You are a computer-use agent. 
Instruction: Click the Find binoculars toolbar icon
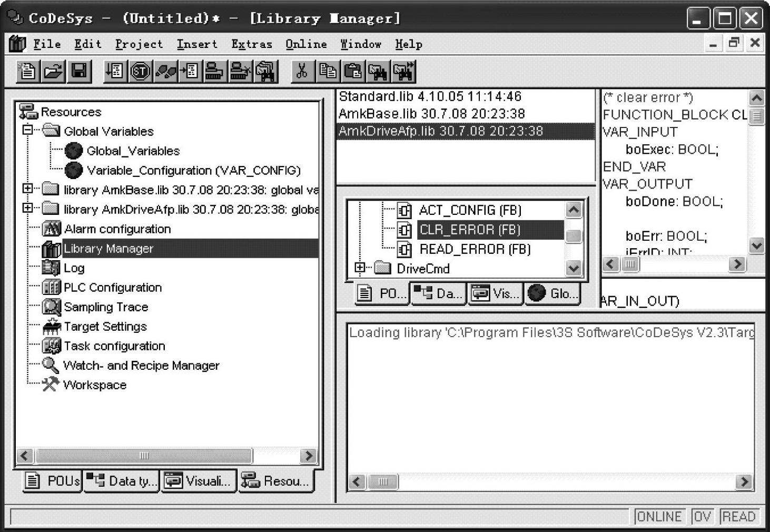click(378, 71)
